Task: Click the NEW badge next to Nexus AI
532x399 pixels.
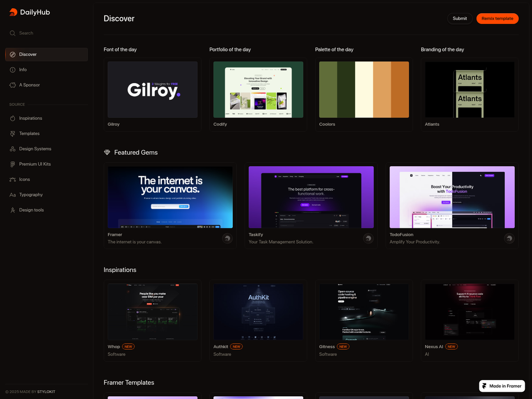Action: coord(451,347)
